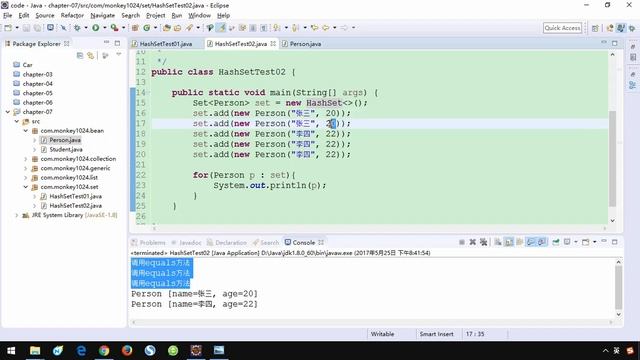Select HashSetTest01.java in the tree
Screen dimensions: 640x360
(x=76, y=196)
